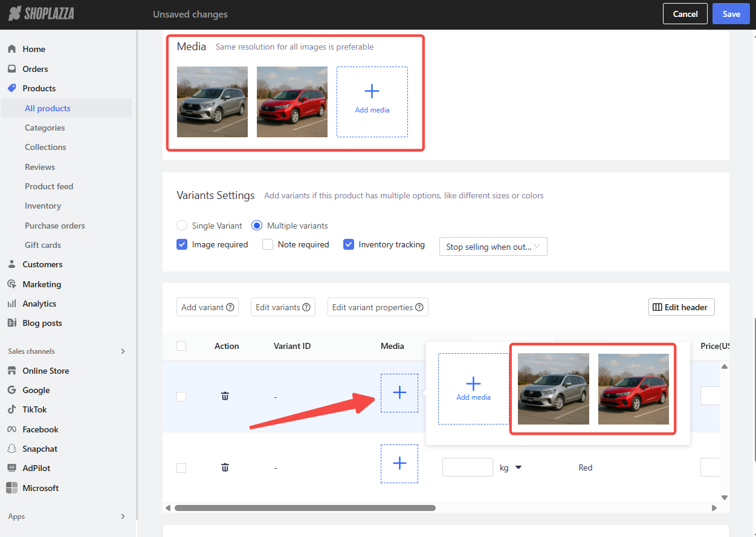This screenshot has height=537, width=756.
Task: Open Product feed in sidebar
Action: (49, 186)
